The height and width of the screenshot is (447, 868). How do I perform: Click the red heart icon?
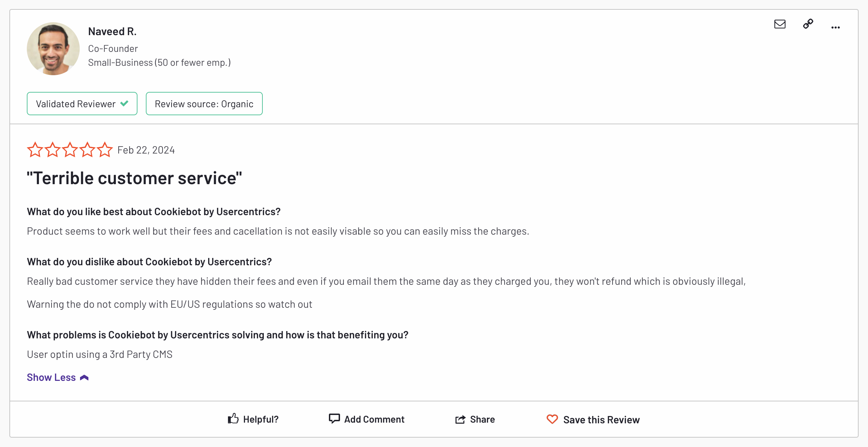tap(552, 419)
